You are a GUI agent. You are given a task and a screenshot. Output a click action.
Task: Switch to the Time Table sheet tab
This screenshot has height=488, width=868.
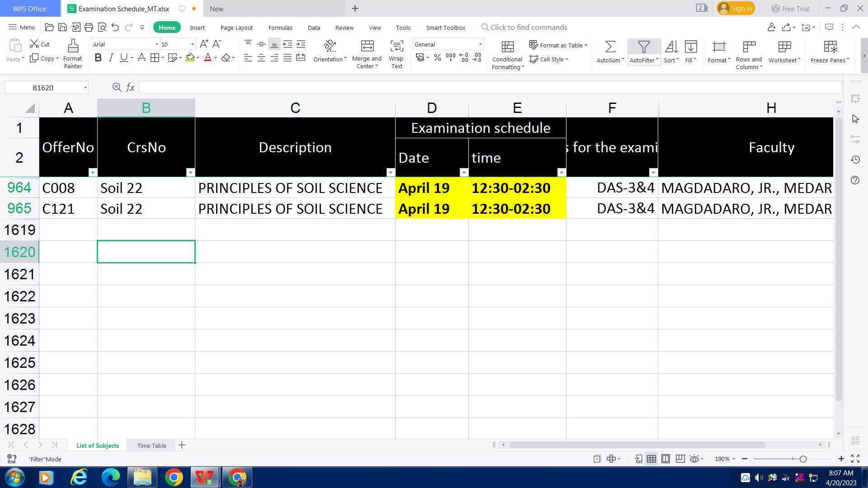pyautogui.click(x=151, y=446)
